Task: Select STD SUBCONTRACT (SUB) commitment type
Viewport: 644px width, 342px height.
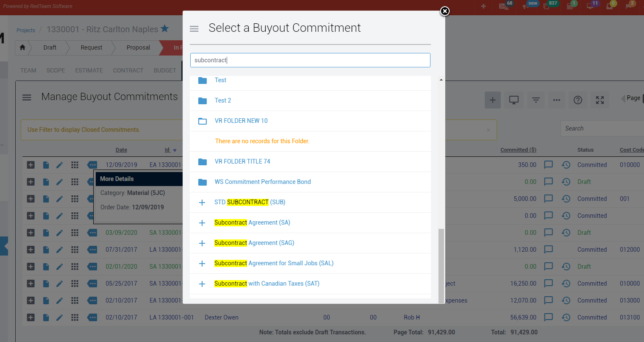Action: [x=250, y=202]
